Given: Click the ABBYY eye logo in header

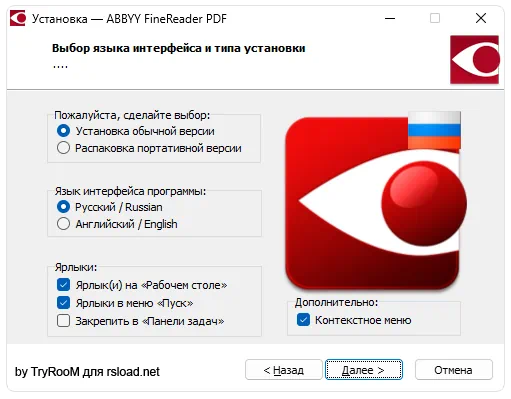Looking at the screenshot, I should 474,60.
